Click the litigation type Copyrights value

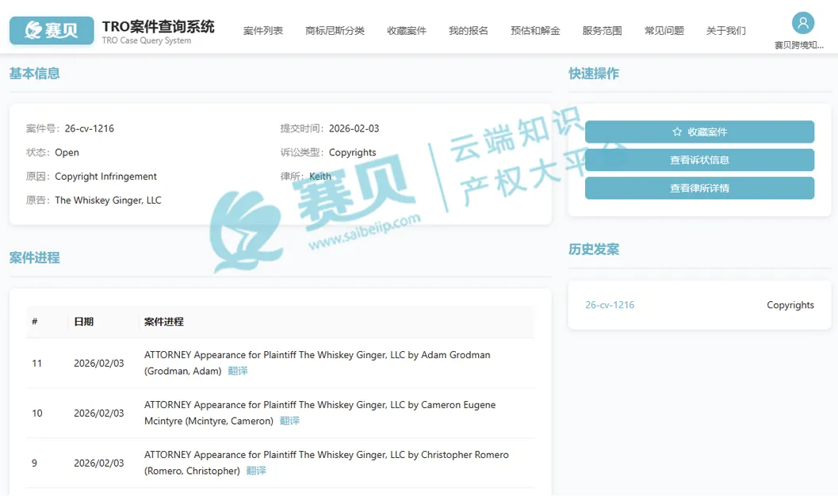[x=352, y=152]
